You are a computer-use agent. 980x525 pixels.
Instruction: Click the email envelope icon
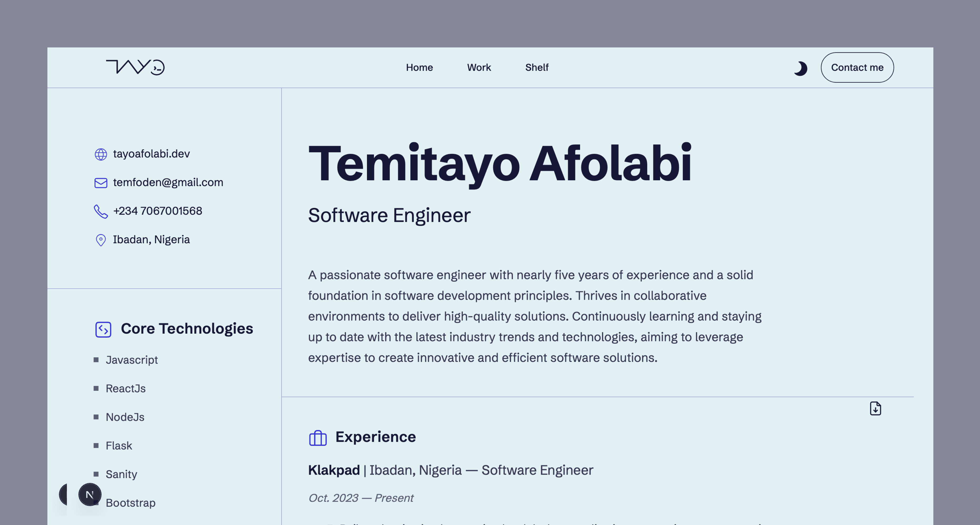(101, 183)
